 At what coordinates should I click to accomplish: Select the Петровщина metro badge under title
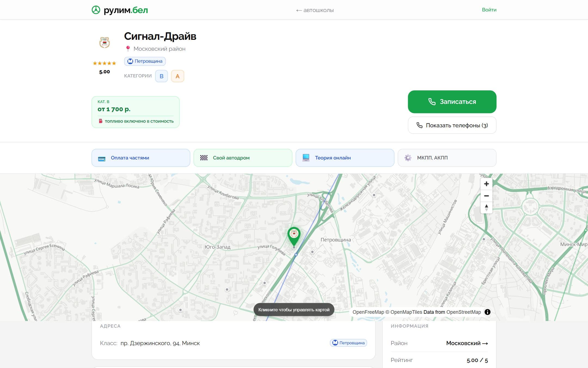tap(145, 61)
